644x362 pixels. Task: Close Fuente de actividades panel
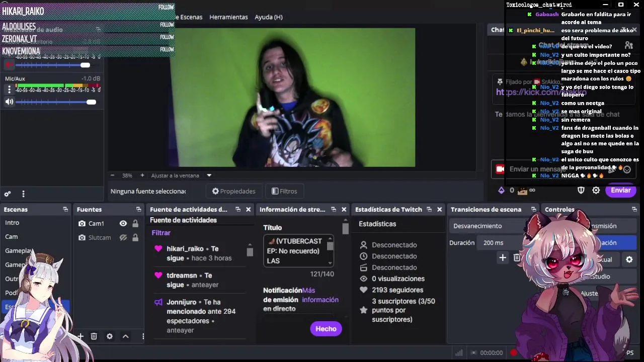248,210
